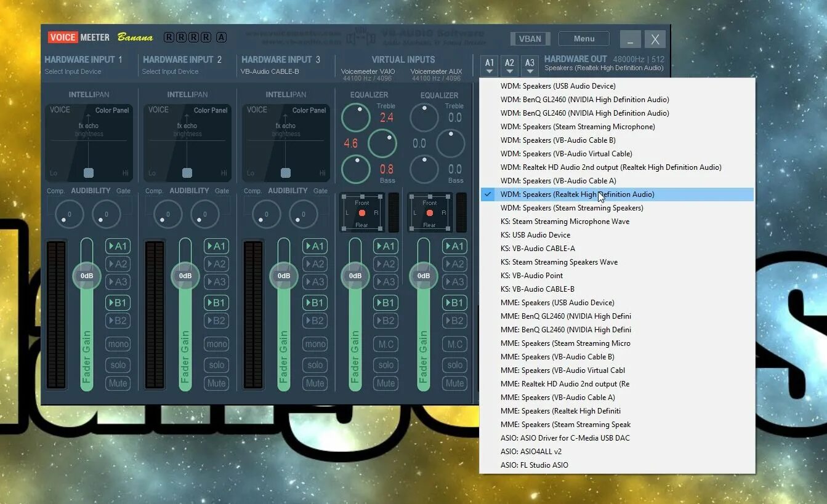Select KS: VB-Audio CABLE-A
Screen dimensions: 827x504
coord(617,249)
